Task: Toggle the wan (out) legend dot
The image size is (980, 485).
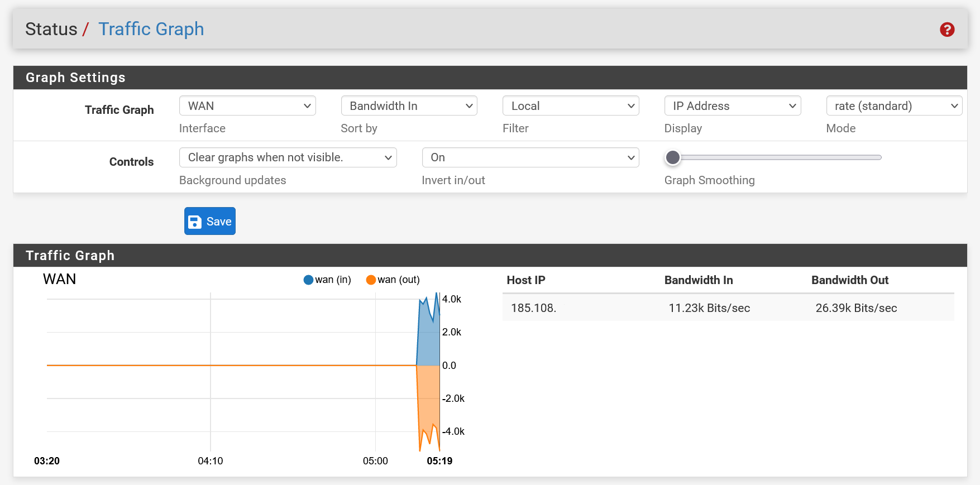Action: click(371, 280)
